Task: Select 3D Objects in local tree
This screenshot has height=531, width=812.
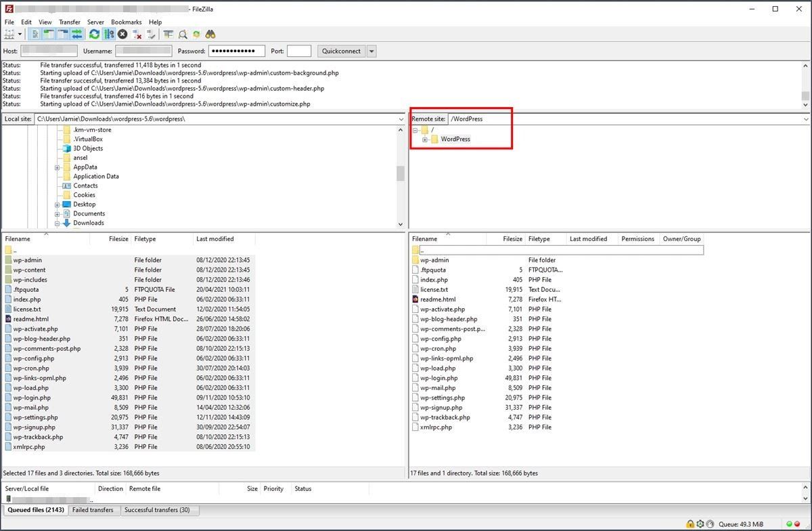Action: 88,148
